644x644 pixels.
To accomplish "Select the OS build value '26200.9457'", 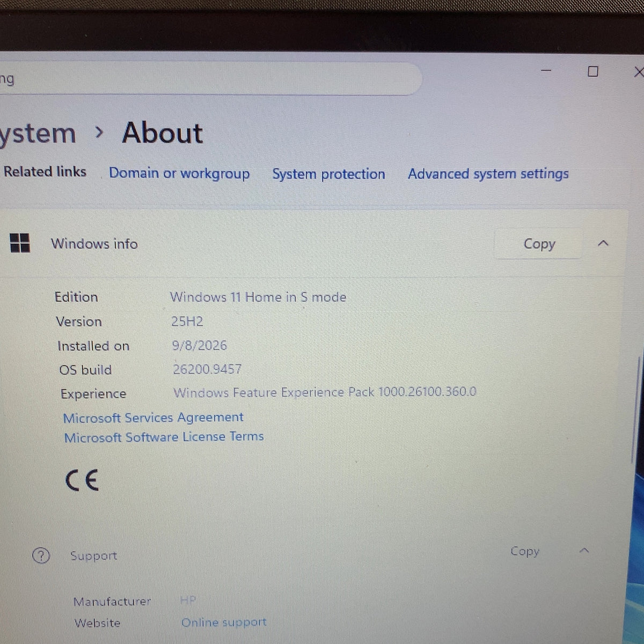I will 207,369.
